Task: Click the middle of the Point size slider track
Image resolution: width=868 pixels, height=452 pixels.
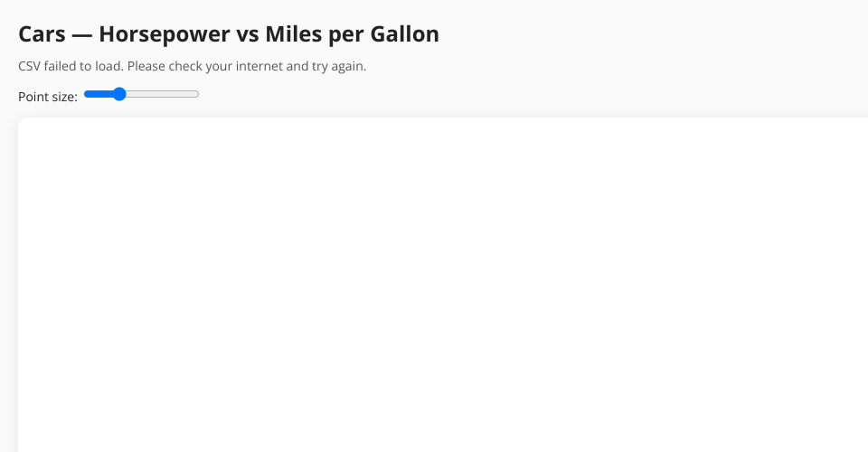Action: point(142,94)
